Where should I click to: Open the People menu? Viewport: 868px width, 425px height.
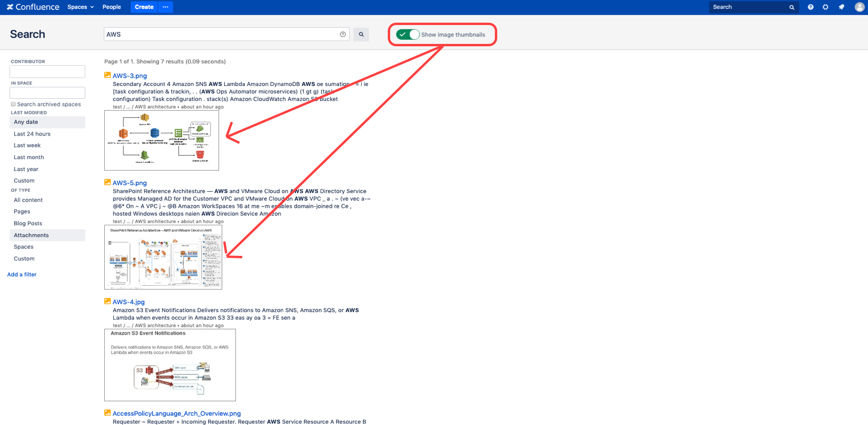[112, 7]
